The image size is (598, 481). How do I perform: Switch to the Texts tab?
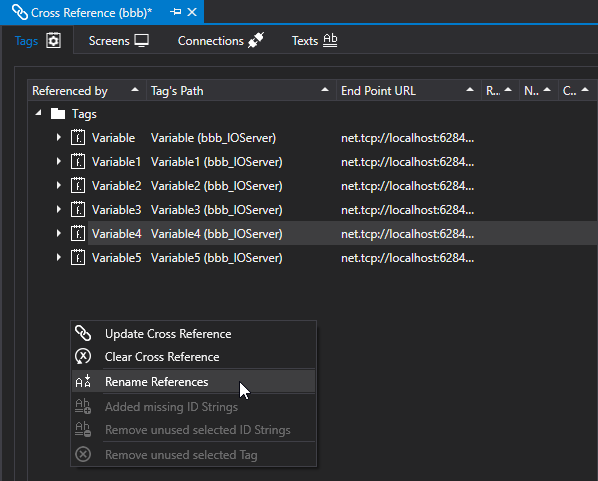[315, 40]
